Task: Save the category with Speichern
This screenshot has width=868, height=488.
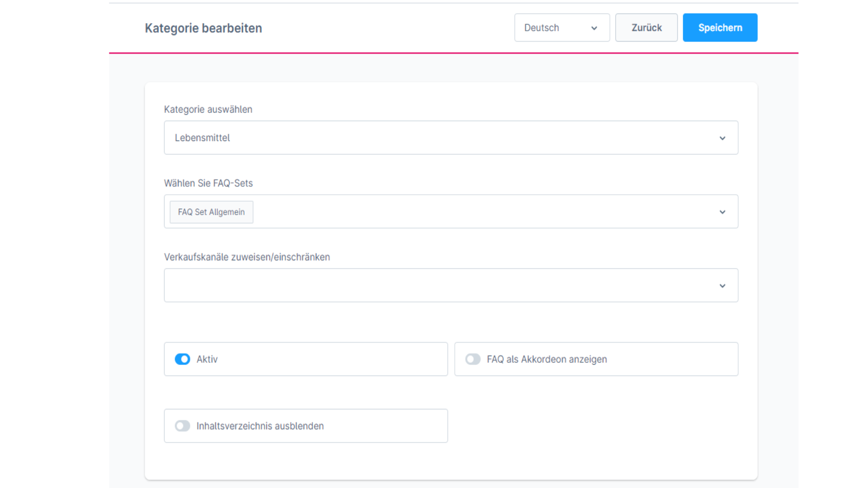Action: 720,28
